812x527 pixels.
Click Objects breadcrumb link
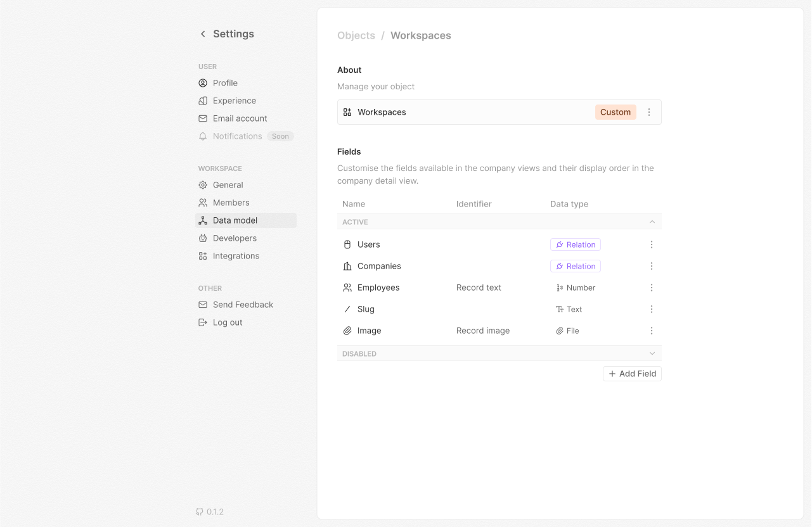coord(356,35)
